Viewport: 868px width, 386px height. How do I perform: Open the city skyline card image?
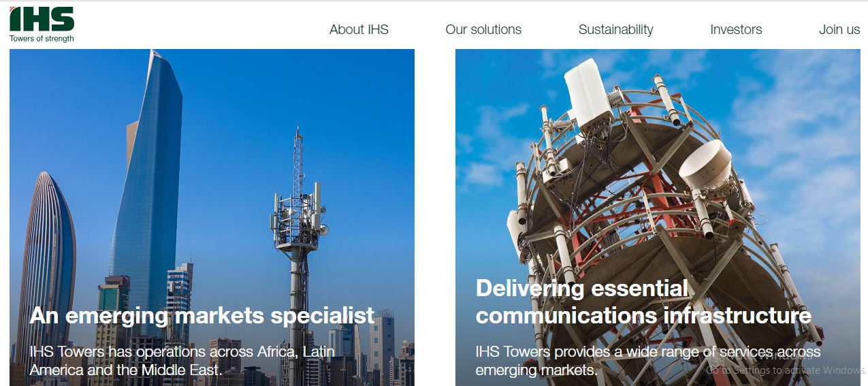coord(212,217)
